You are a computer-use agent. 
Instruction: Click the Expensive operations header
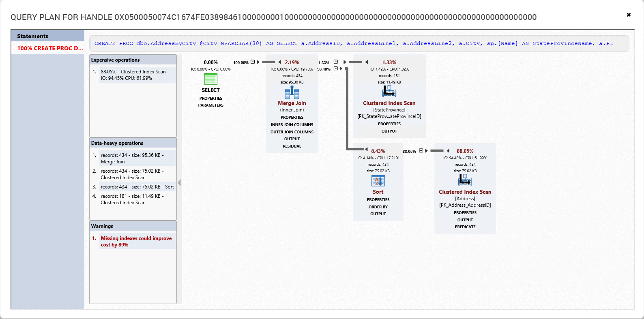133,60
